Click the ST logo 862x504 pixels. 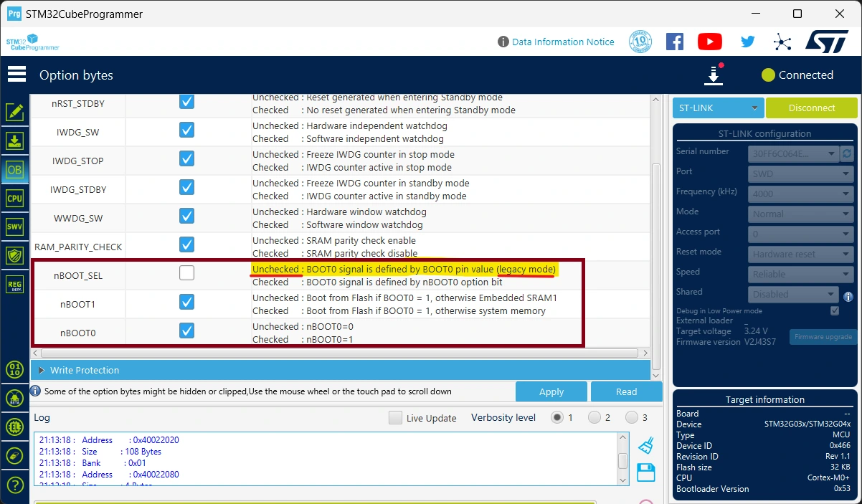click(x=827, y=42)
